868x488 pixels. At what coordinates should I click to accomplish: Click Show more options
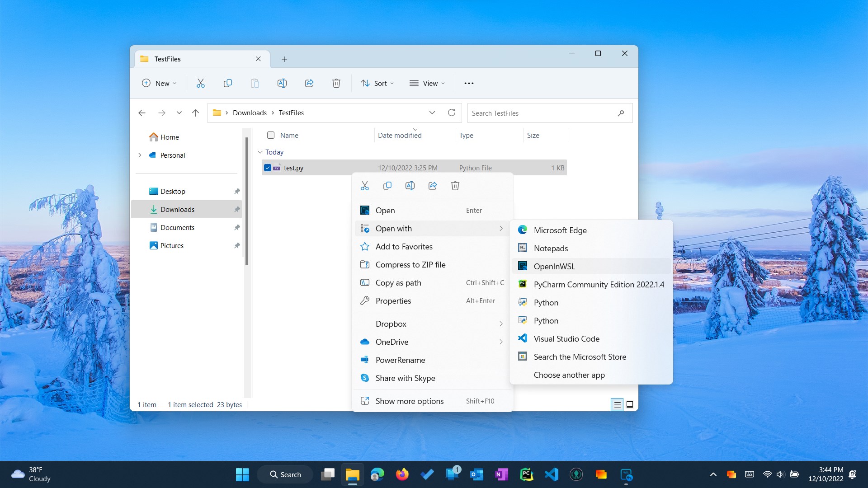point(409,401)
